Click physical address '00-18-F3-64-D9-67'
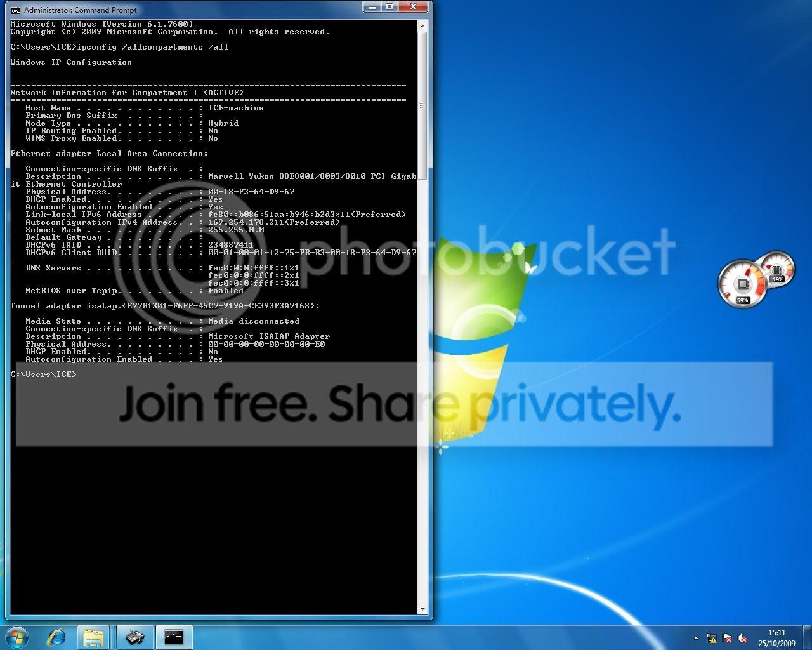The height and width of the screenshot is (650, 812). 251,192
